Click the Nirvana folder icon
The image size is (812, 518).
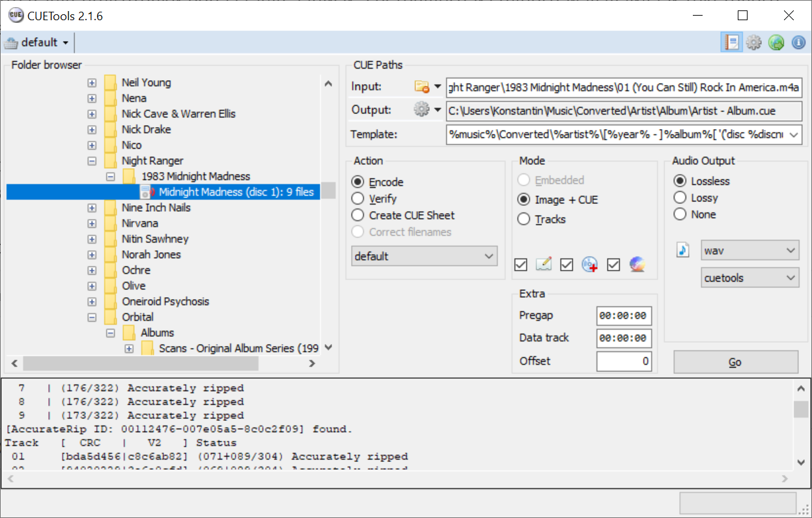(110, 223)
